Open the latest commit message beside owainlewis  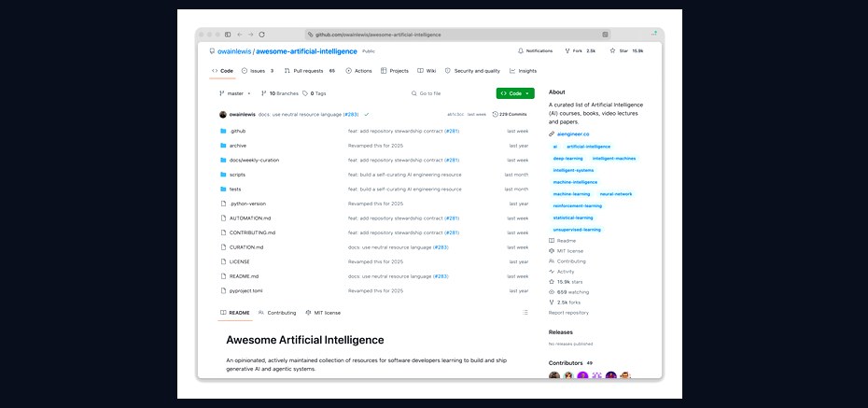(x=308, y=115)
